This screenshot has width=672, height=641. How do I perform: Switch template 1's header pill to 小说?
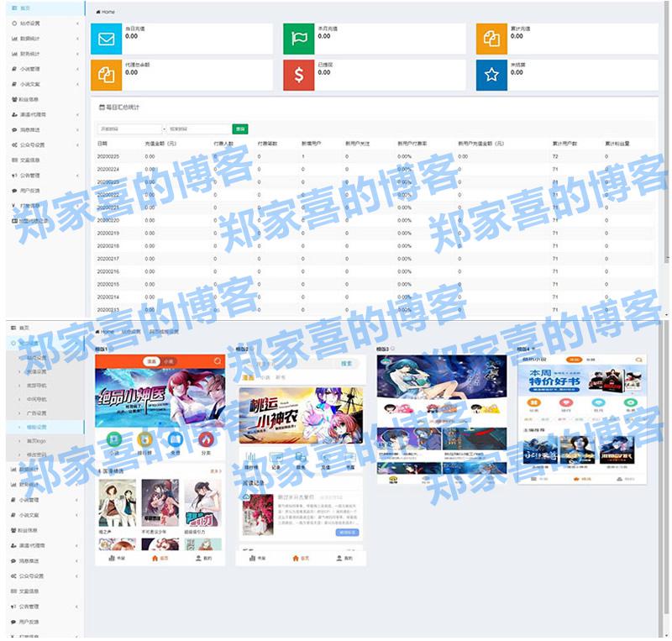pos(169,361)
